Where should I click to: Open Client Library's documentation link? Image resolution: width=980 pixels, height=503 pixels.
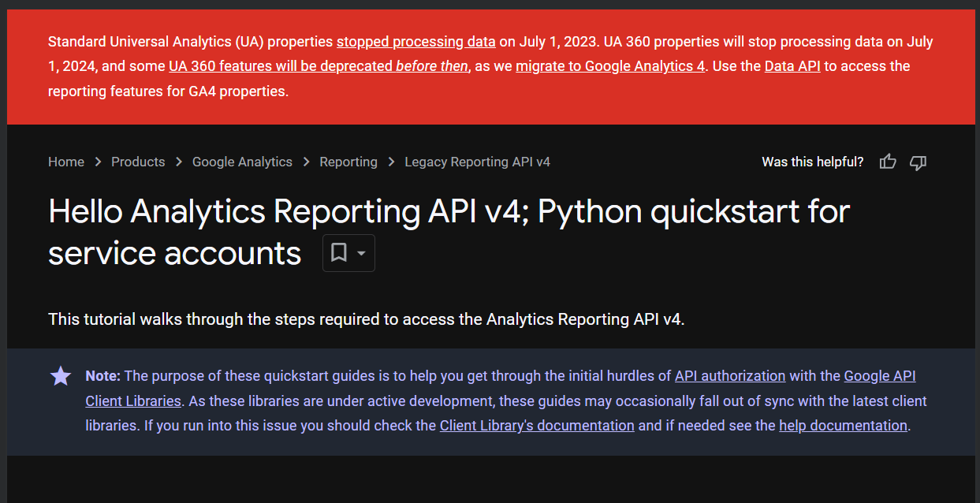pyautogui.click(x=537, y=426)
